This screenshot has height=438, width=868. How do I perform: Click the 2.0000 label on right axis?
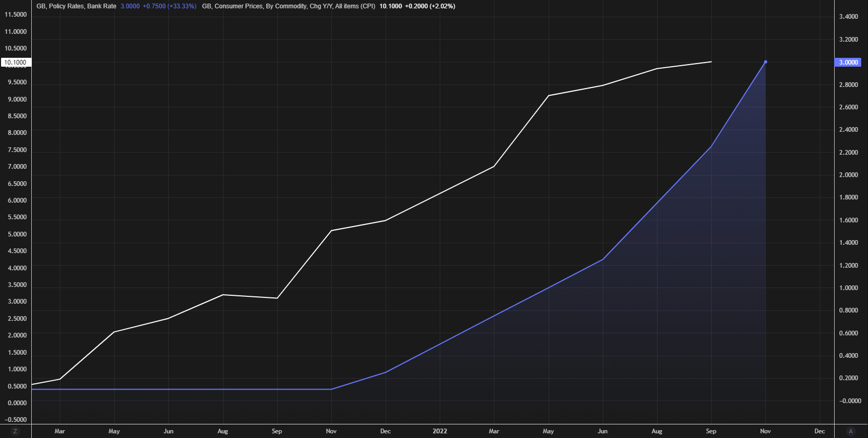click(x=849, y=175)
